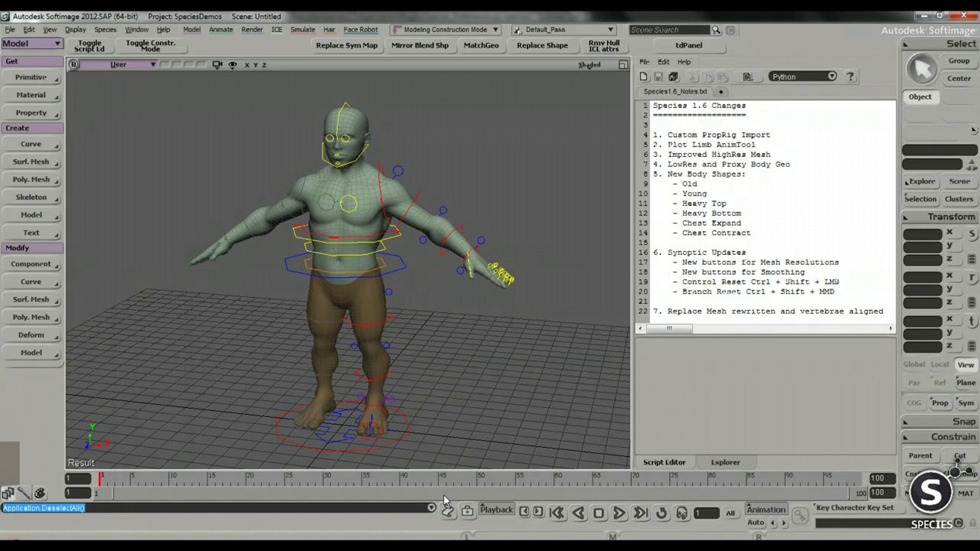This screenshot has height=551, width=980.
Task: Enable View transform mode
Action: [965, 365]
